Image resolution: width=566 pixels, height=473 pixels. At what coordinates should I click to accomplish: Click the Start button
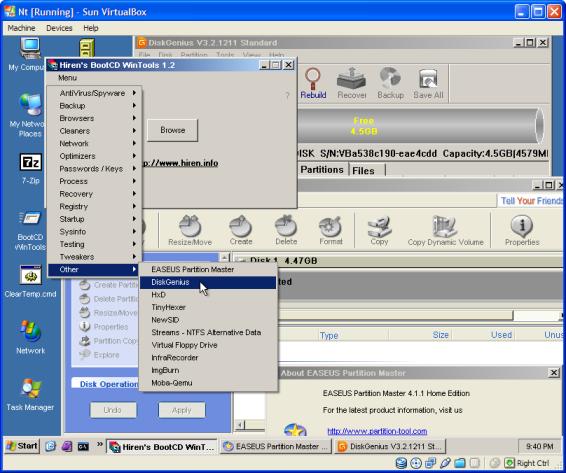(x=22, y=446)
